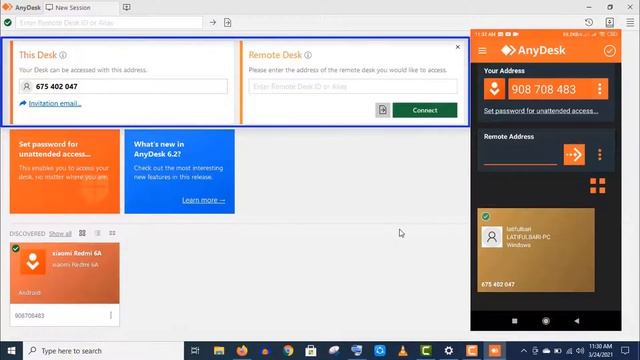The image size is (640, 360).
Task: Close the Remote Desk panel with X
Action: 458,47
